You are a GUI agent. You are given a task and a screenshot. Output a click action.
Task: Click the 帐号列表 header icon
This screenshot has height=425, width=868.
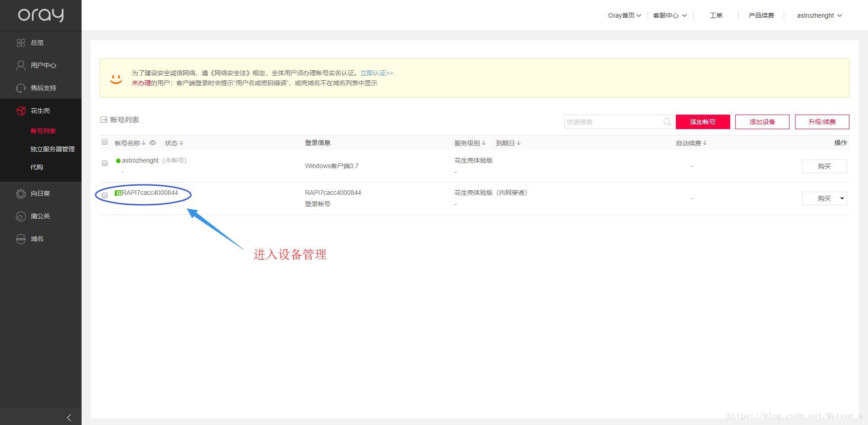click(x=104, y=120)
